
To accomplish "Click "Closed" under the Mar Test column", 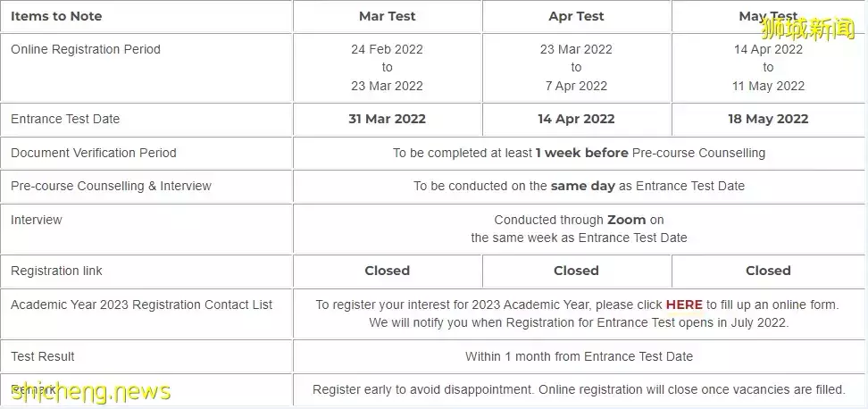I will coord(387,271).
